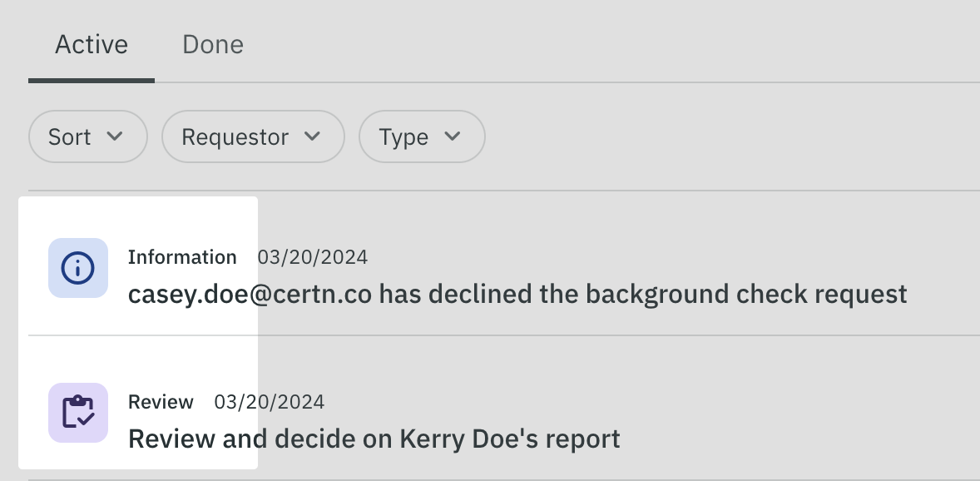Click the Review category label
This screenshot has width=980, height=481.
click(161, 402)
